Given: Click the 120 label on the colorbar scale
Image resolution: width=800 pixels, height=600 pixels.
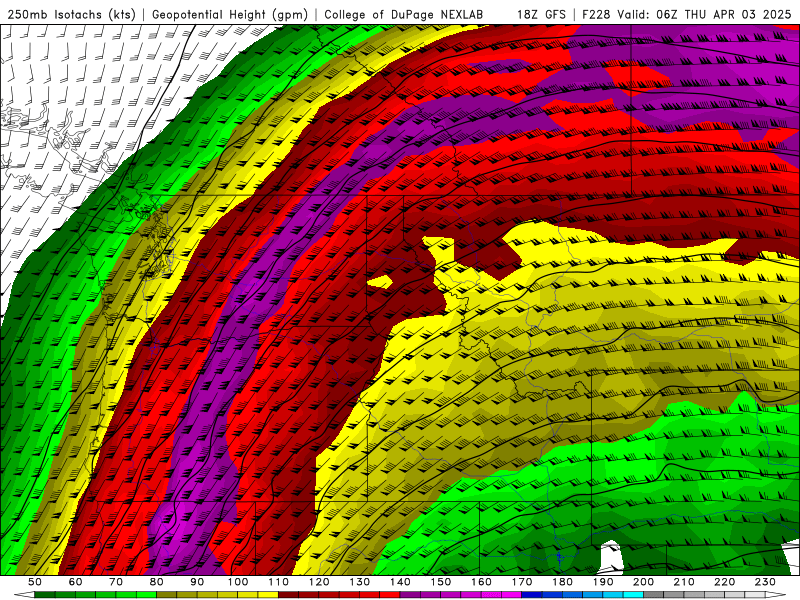Looking at the screenshot, I should coord(319,582).
